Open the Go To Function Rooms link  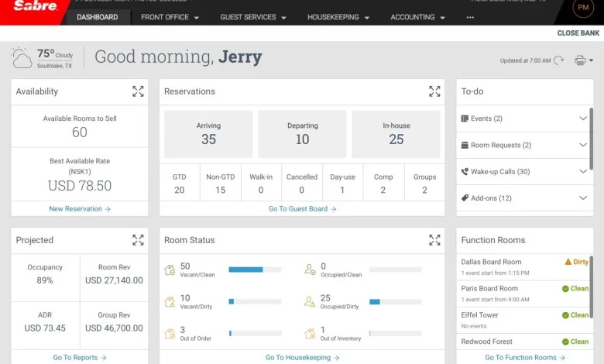525,358
